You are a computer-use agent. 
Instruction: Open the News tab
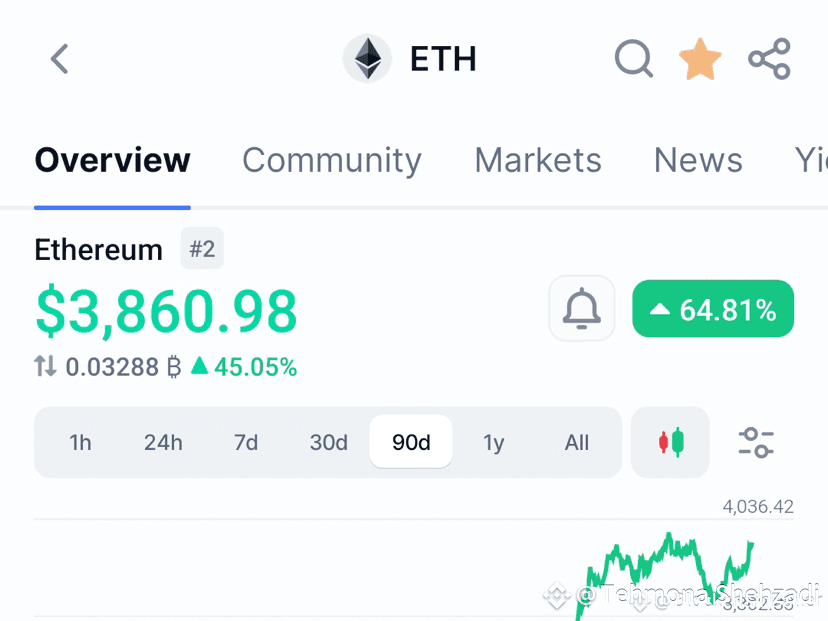click(x=698, y=160)
